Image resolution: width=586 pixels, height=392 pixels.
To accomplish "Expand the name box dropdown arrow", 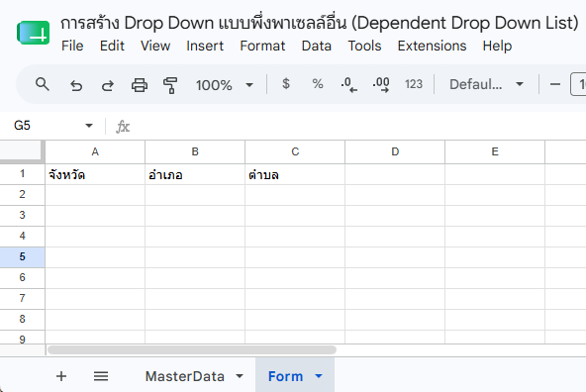I will pos(89,126).
